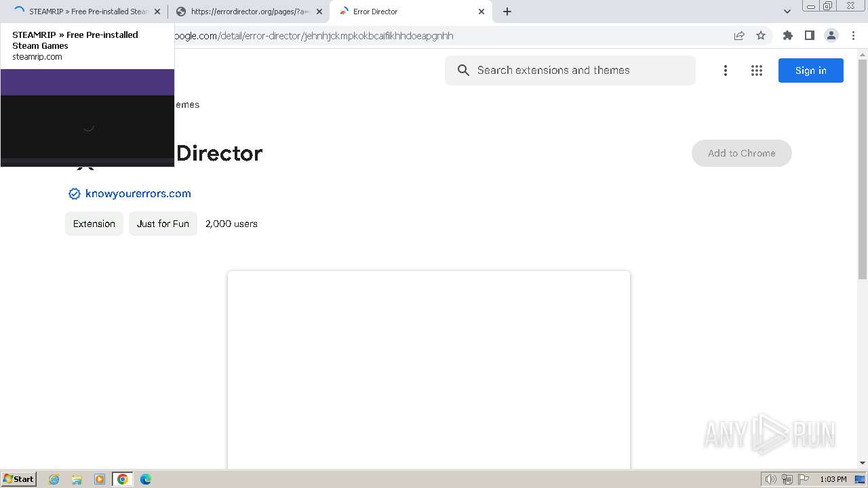Click the 1:03 PM system clock
Screen dimensions: 868x488
click(x=833, y=479)
